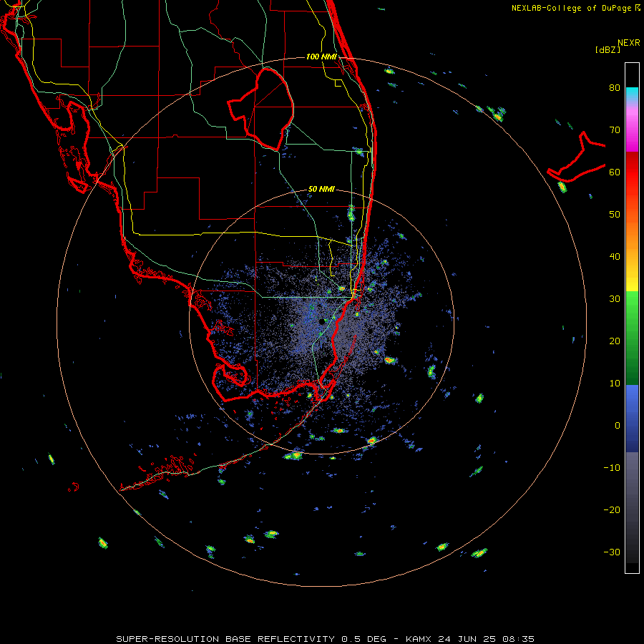
Task: Click the 100 NMI range ring label
Action: click(321, 57)
